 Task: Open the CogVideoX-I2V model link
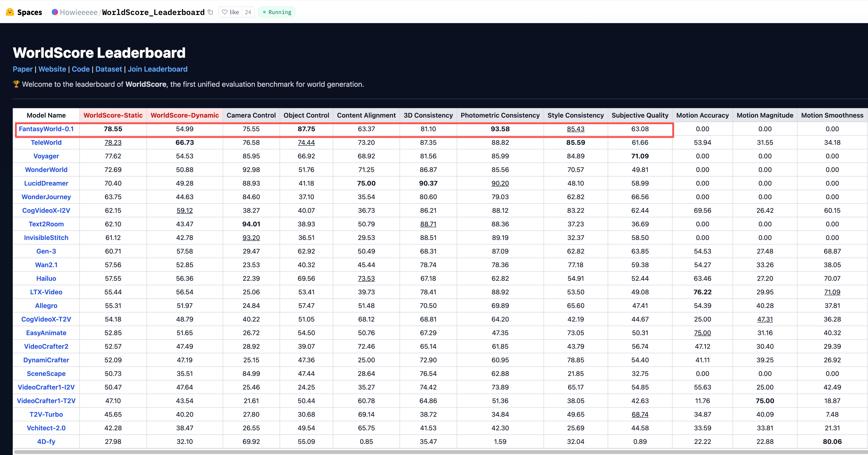pos(46,211)
